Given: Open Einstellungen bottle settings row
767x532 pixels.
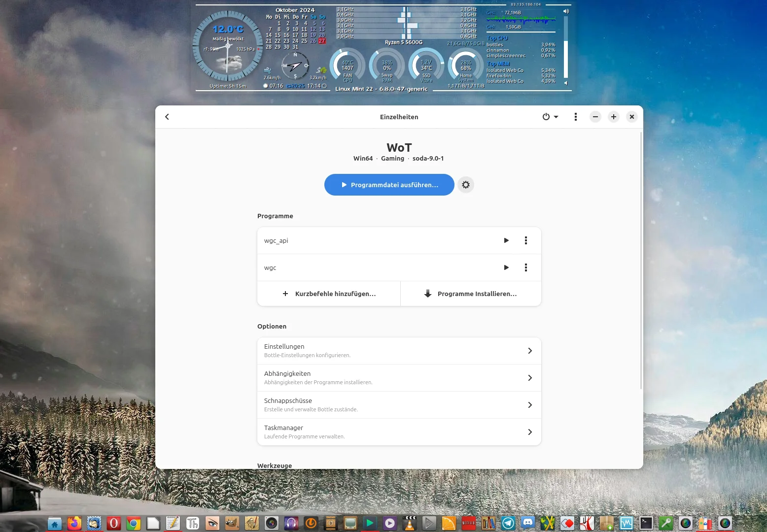Looking at the screenshot, I should click(x=399, y=351).
